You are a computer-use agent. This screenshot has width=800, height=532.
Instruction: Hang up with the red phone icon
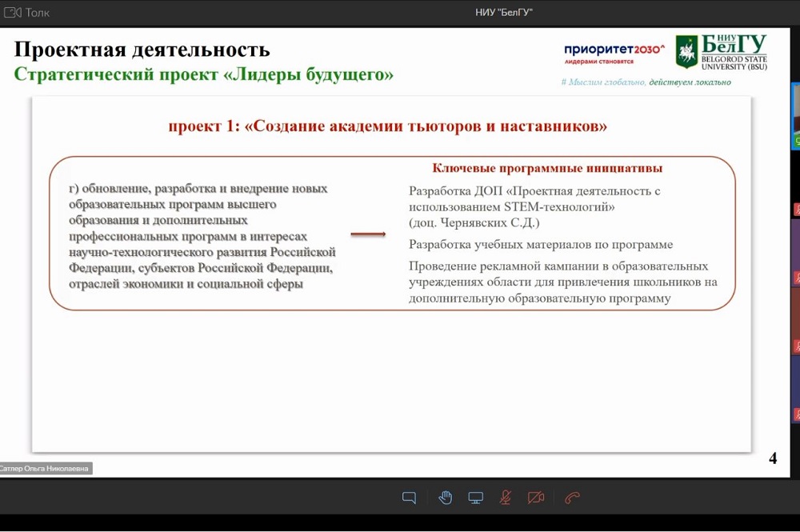pos(571,498)
